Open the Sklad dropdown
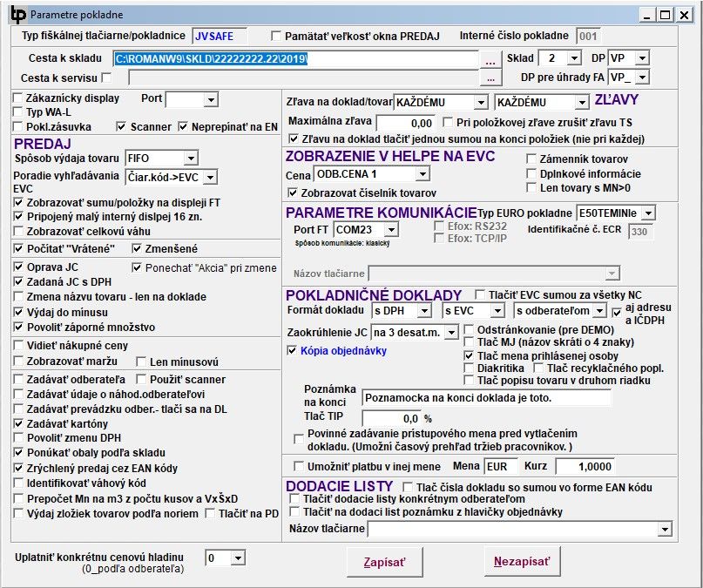This screenshot has width=703, height=588. click(x=573, y=57)
